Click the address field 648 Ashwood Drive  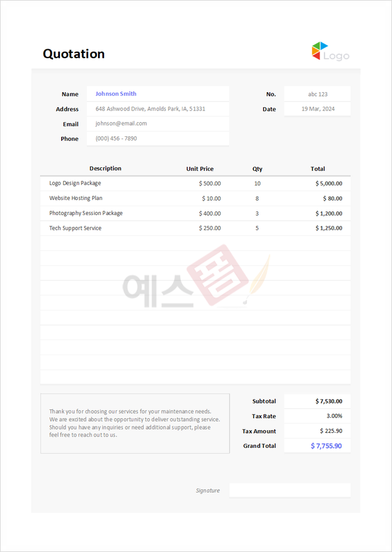[158, 109]
